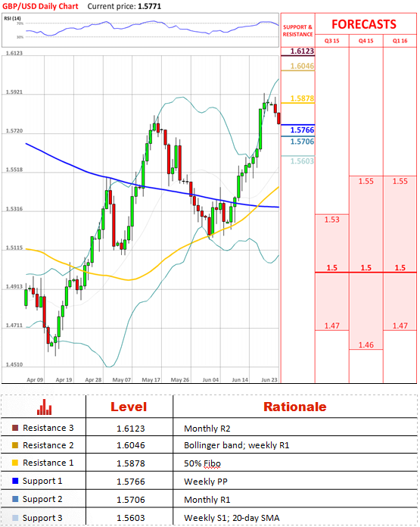Select the Q4 15 forecast column header
The height and width of the screenshot is (527, 420).
[x=366, y=41]
